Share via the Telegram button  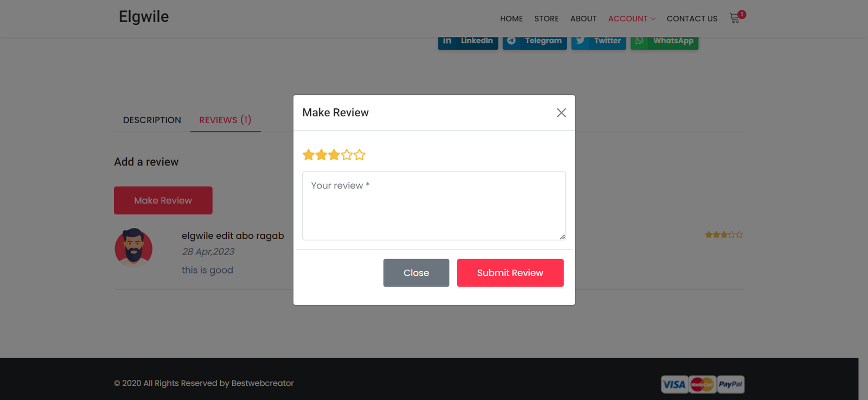click(x=534, y=42)
